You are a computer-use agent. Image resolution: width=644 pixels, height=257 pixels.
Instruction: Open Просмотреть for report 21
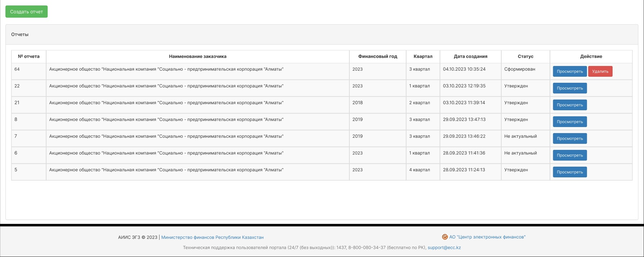(570, 105)
